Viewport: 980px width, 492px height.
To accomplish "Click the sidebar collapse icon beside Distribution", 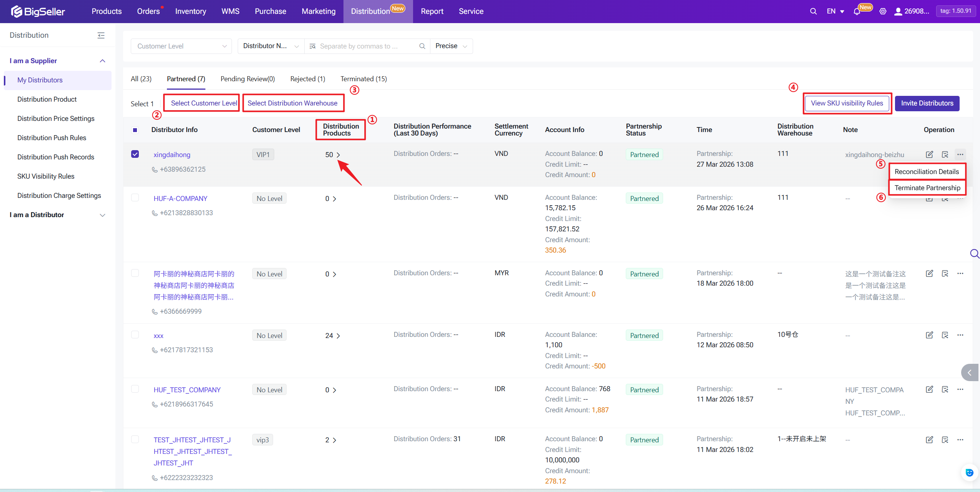I will tap(101, 35).
